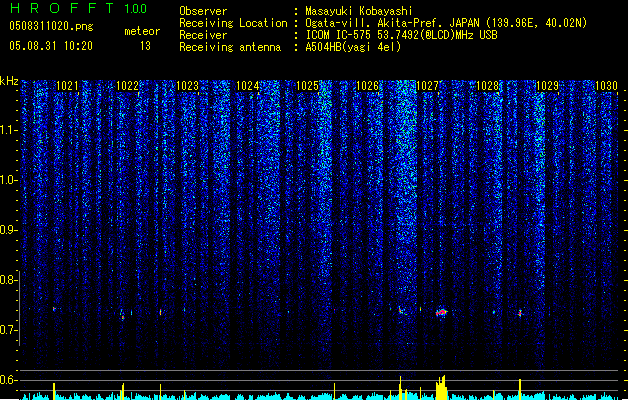The width and height of the screenshot is (629, 400).
Task: Click the 1030 time marker
Action: pos(606,86)
